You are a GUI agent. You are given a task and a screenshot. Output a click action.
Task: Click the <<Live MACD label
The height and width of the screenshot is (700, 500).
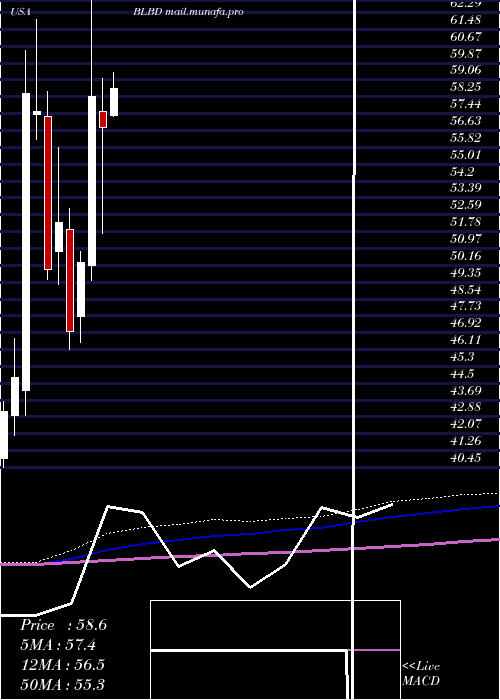point(421,674)
